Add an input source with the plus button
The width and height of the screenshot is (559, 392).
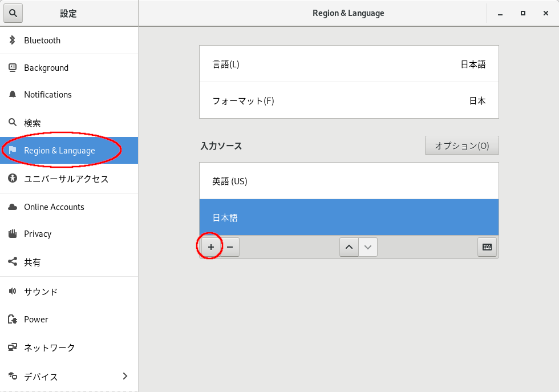pyautogui.click(x=210, y=246)
